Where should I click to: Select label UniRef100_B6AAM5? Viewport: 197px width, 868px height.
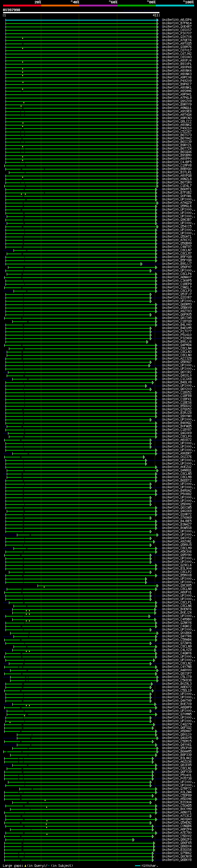click(177, 751)
